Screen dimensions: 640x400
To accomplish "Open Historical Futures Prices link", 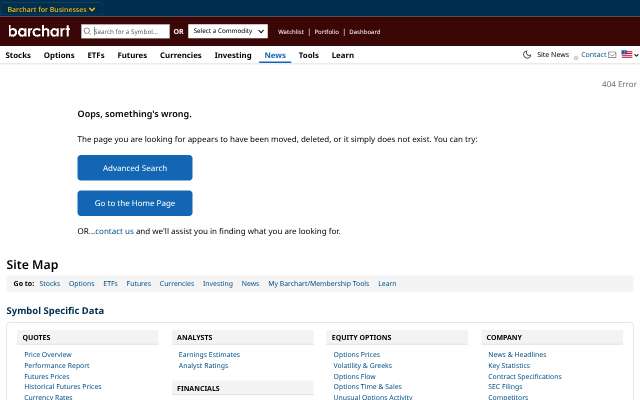I will [63, 387].
